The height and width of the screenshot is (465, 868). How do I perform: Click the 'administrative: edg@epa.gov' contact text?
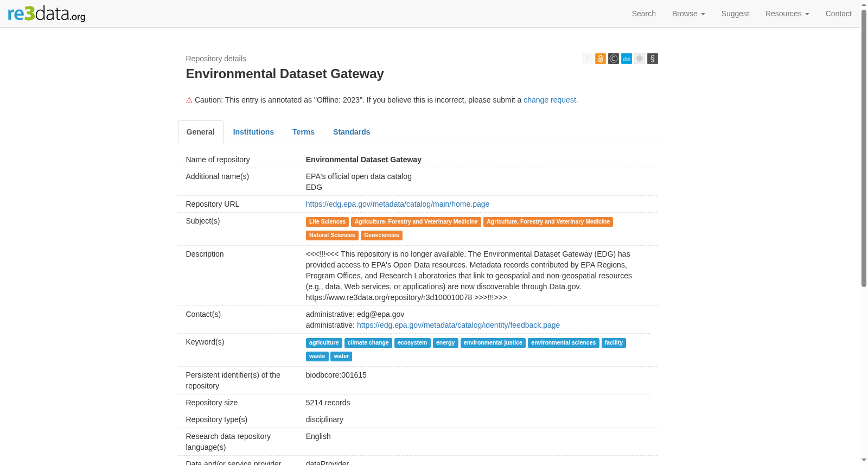[355, 314]
